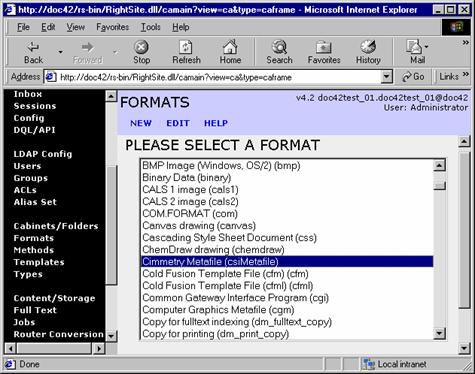This screenshot has width=475, height=374.
Task: Open the Favorites menu
Action: click(112, 27)
